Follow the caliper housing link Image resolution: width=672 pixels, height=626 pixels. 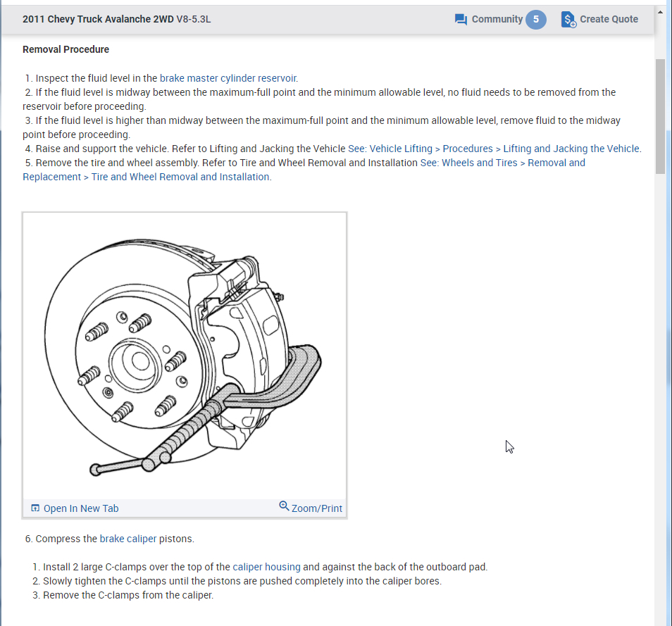266,567
